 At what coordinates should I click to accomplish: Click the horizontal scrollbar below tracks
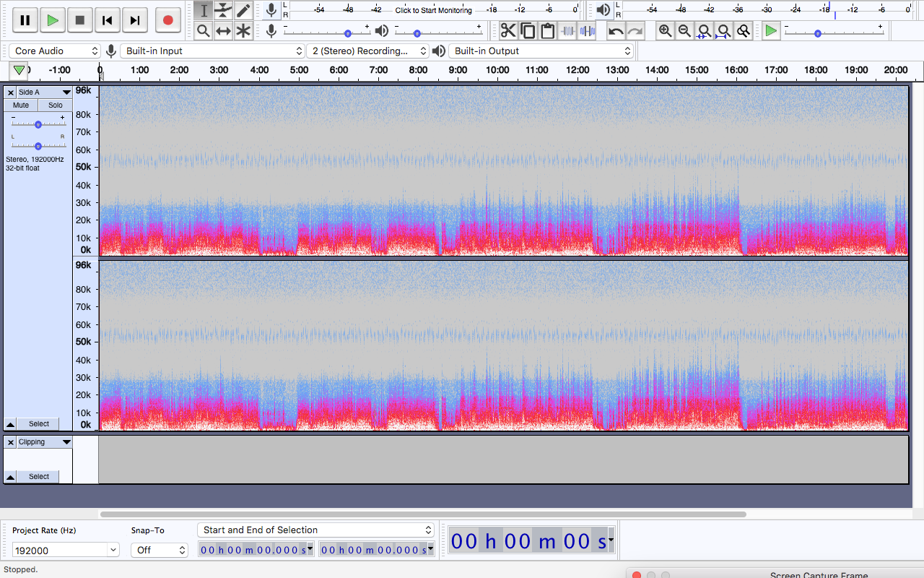point(423,514)
